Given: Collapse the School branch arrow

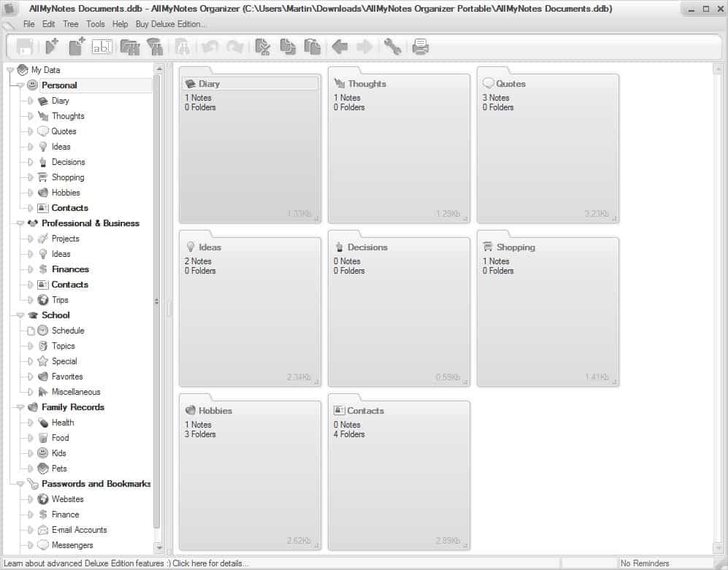Looking at the screenshot, I should tap(20, 315).
